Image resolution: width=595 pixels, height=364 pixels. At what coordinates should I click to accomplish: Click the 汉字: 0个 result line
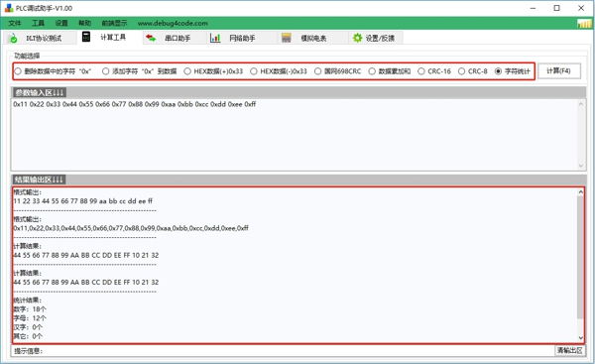[28, 327]
